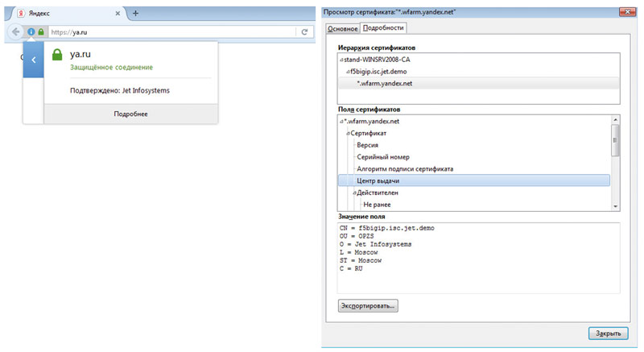Select Алгоритм подписи сертификата field
The width and height of the screenshot is (644, 352).
click(x=405, y=169)
